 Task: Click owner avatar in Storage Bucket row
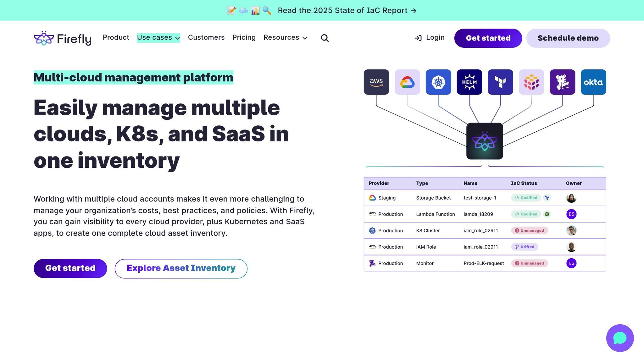pos(571,198)
